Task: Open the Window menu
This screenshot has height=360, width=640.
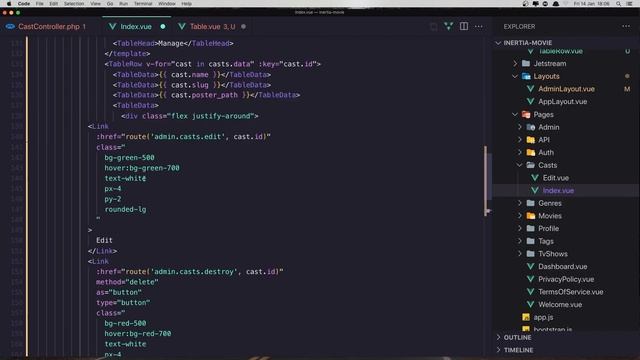Action: coord(167,4)
